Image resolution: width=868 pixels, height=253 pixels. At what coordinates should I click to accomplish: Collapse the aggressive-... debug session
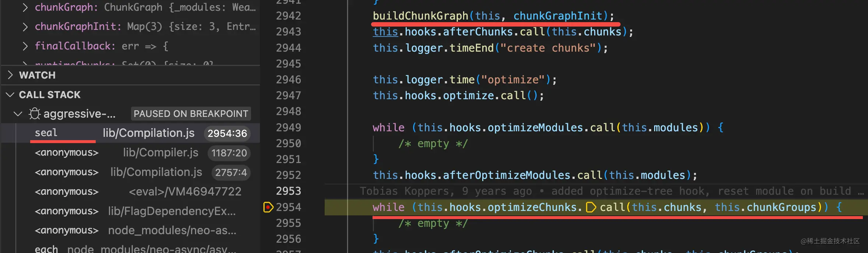(x=18, y=114)
